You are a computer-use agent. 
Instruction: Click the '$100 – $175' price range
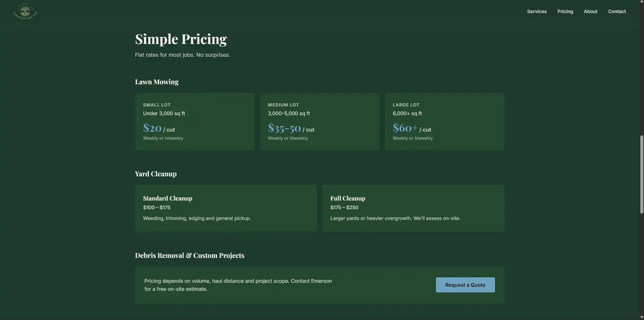tap(157, 208)
